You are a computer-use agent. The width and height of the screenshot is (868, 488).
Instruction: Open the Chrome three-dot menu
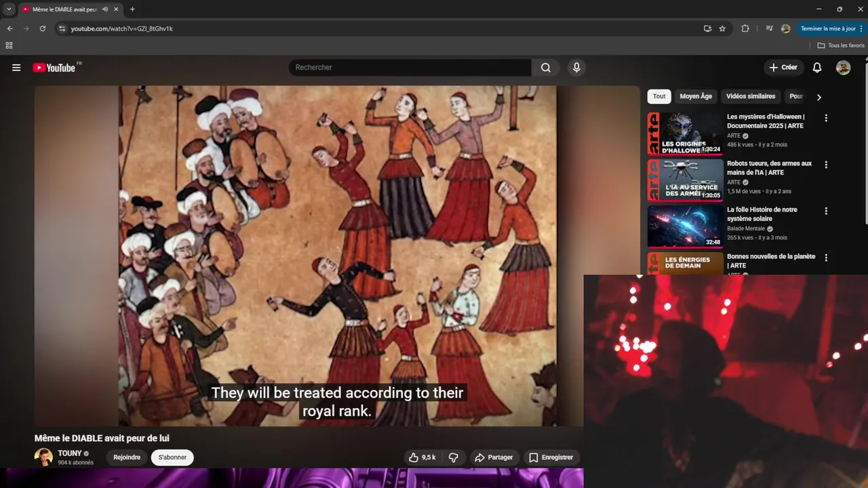click(x=863, y=28)
